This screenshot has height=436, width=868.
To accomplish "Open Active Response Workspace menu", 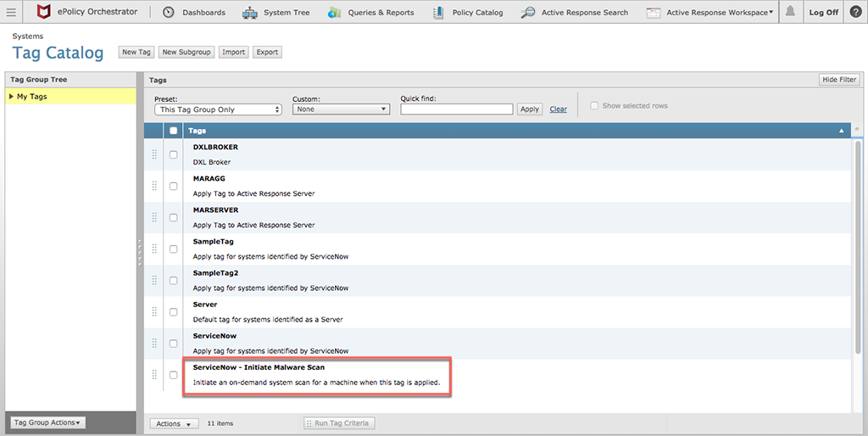I will click(x=720, y=12).
